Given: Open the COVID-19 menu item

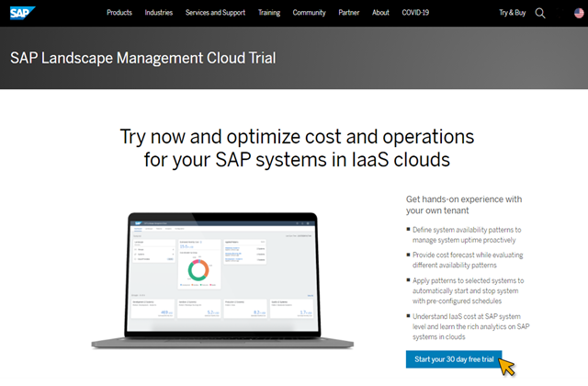Looking at the screenshot, I should 415,13.
